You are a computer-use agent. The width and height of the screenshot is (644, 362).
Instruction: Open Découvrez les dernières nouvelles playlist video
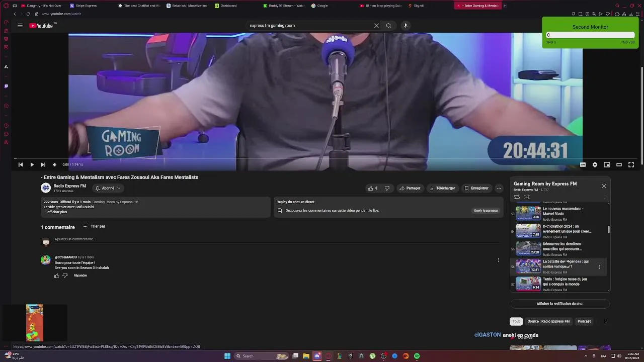558,248
